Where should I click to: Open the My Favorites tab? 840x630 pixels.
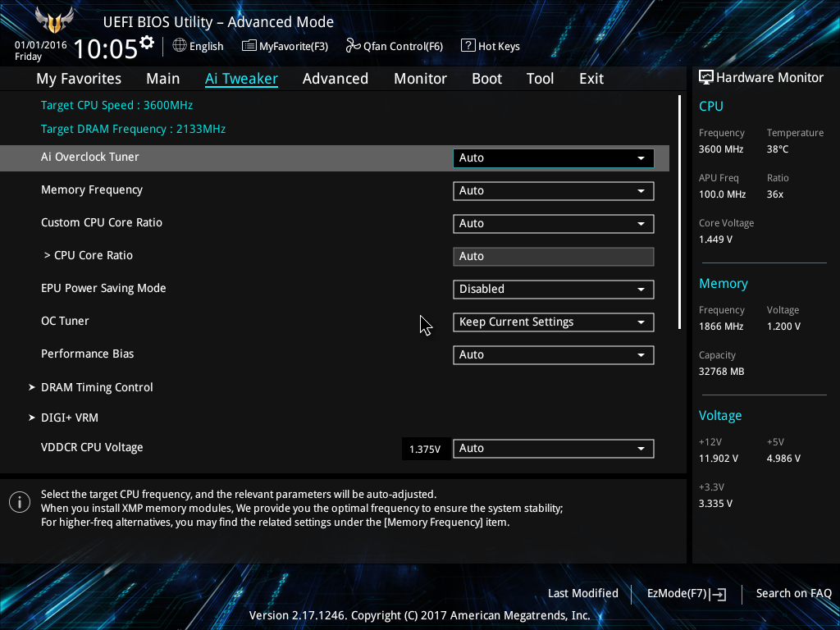79,79
